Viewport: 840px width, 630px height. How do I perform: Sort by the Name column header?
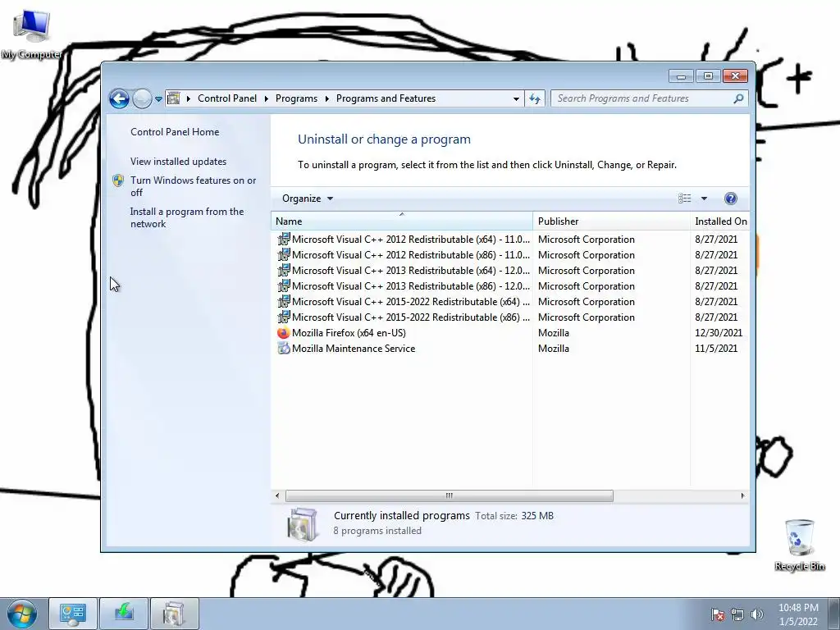click(x=402, y=221)
